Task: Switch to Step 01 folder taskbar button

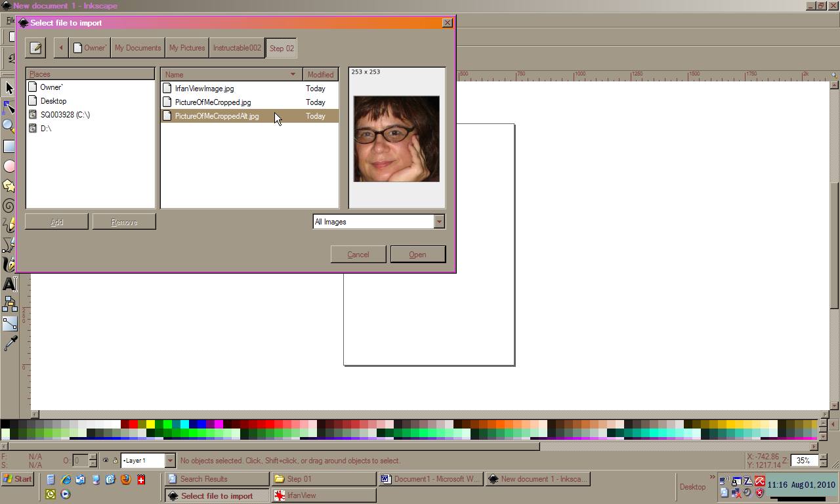Action: click(x=324, y=479)
